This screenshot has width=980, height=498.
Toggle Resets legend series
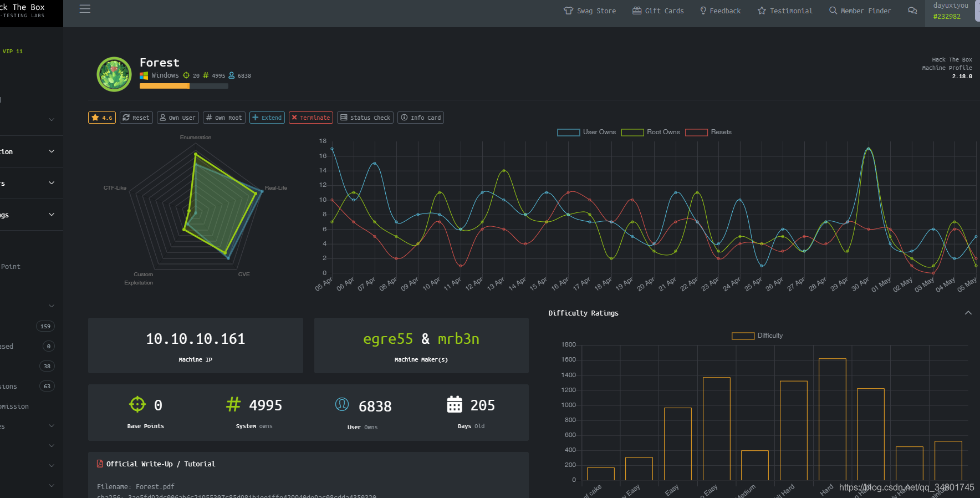(x=708, y=132)
